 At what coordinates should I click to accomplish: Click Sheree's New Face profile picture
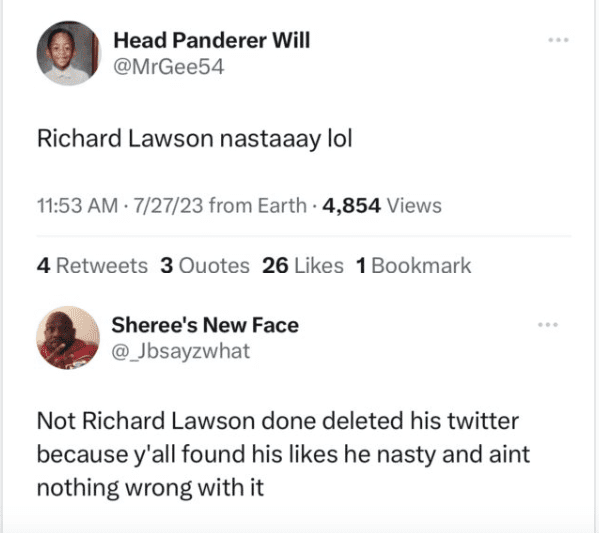68,338
